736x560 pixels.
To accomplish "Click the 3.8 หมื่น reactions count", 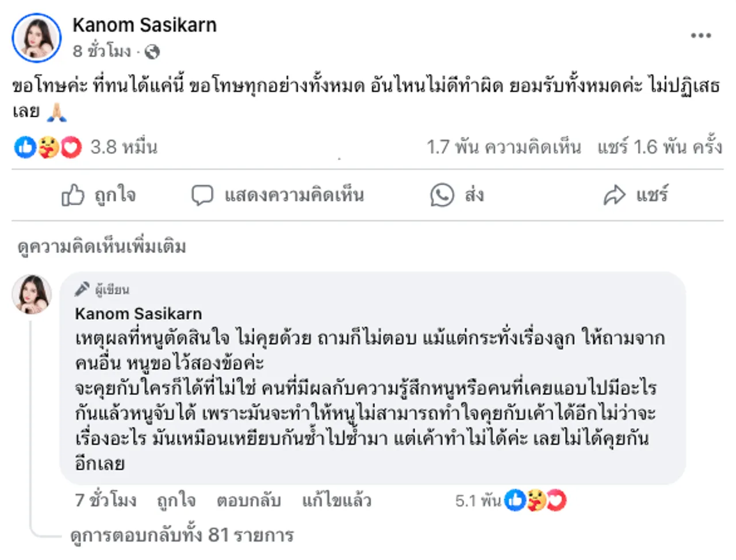I will 123,147.
